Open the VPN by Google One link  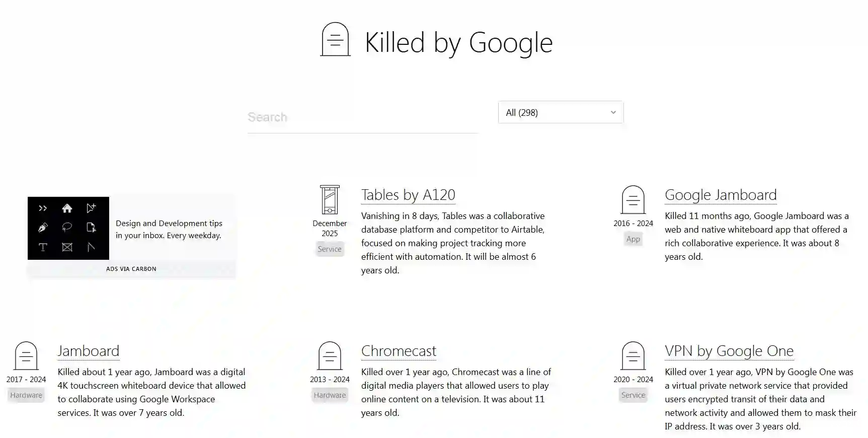click(x=729, y=351)
